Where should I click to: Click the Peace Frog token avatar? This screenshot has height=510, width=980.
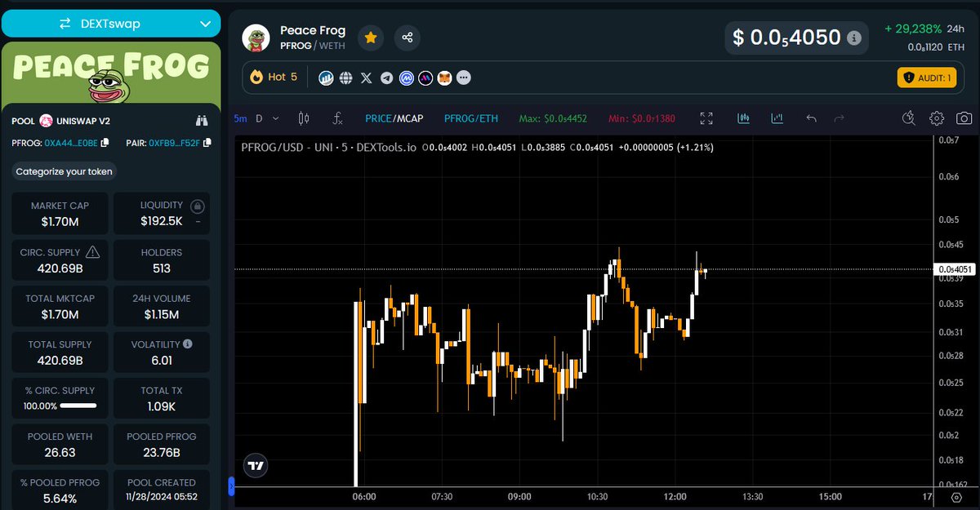(x=256, y=37)
